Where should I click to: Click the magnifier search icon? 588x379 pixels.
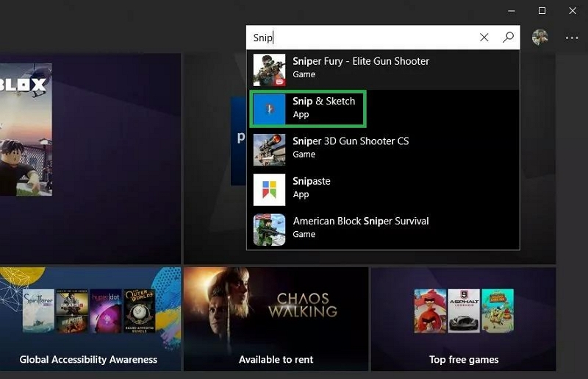coord(508,38)
